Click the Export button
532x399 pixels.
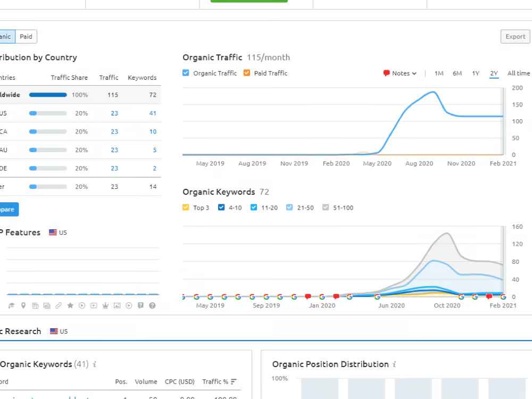(x=516, y=36)
